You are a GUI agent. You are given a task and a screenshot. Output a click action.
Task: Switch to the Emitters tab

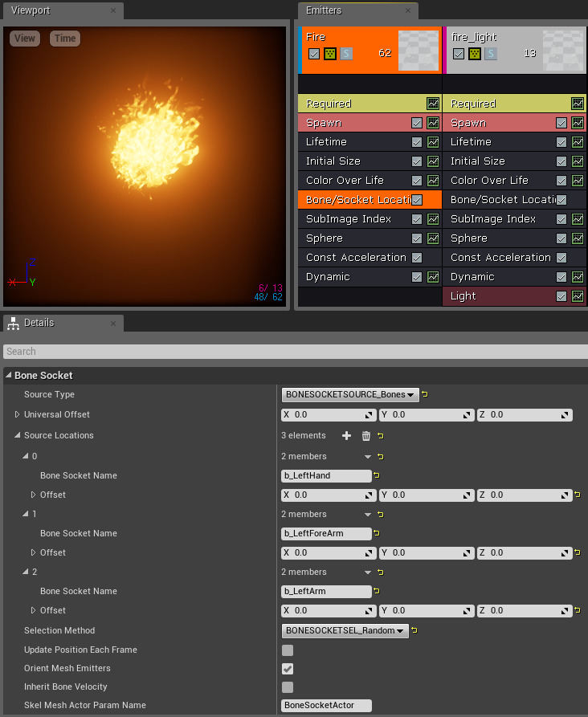pos(324,10)
